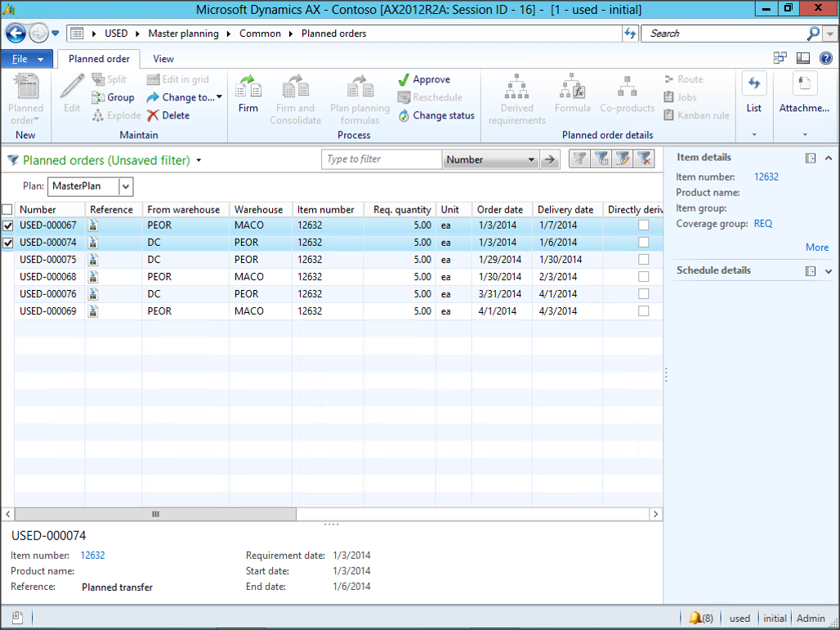840x630 pixels.
Task: Open the File menu
Action: 27,59
